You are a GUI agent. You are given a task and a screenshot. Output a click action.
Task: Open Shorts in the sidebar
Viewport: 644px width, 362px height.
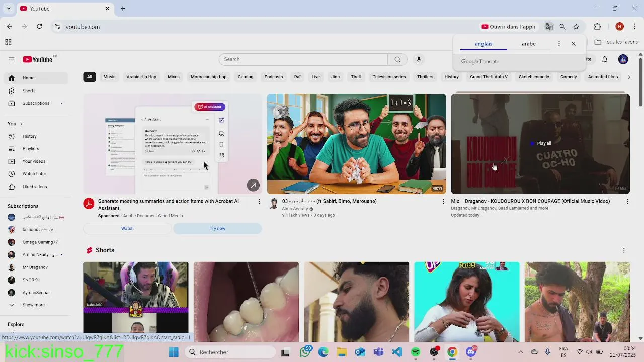tap(35, 90)
